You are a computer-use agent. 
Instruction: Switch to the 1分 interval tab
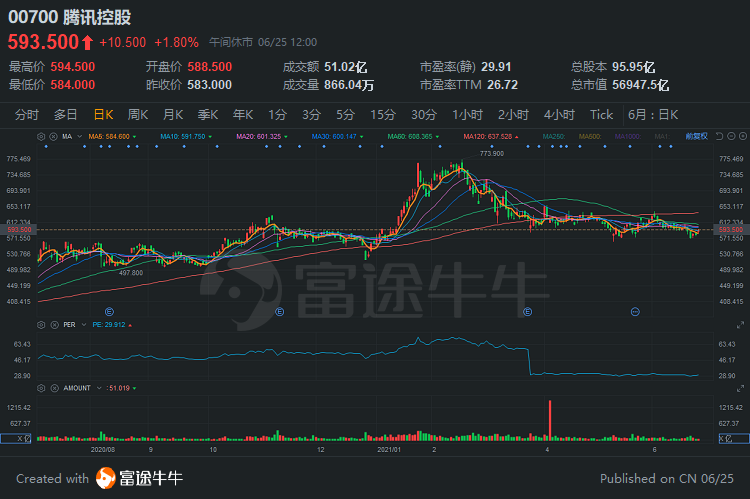(x=277, y=115)
